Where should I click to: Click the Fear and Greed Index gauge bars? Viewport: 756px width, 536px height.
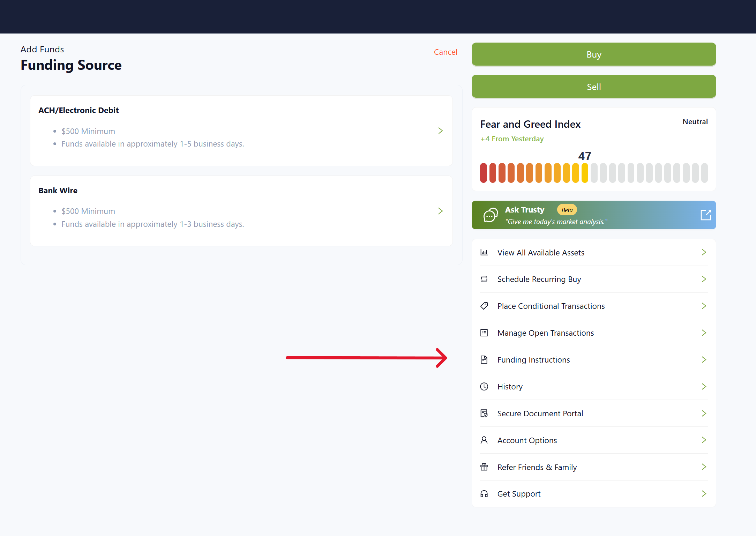pos(593,173)
